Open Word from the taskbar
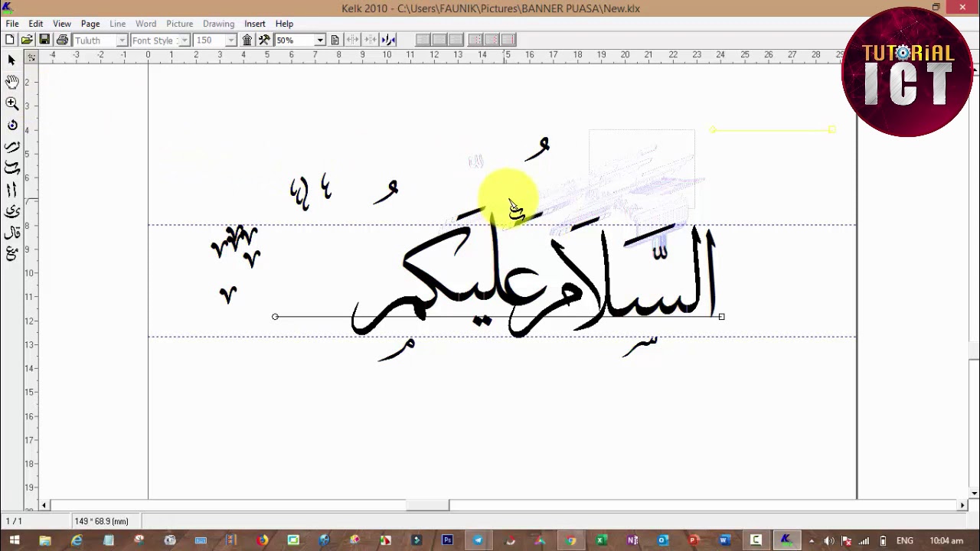 pos(724,540)
